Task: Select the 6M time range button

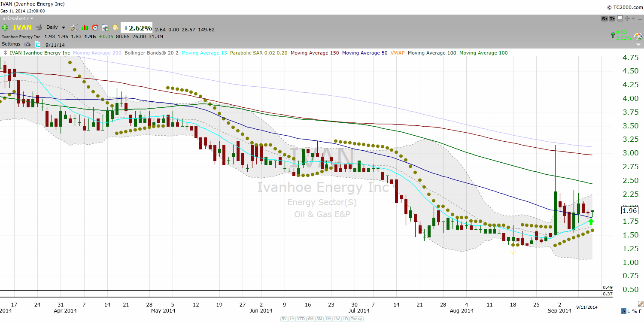Action: (311, 319)
